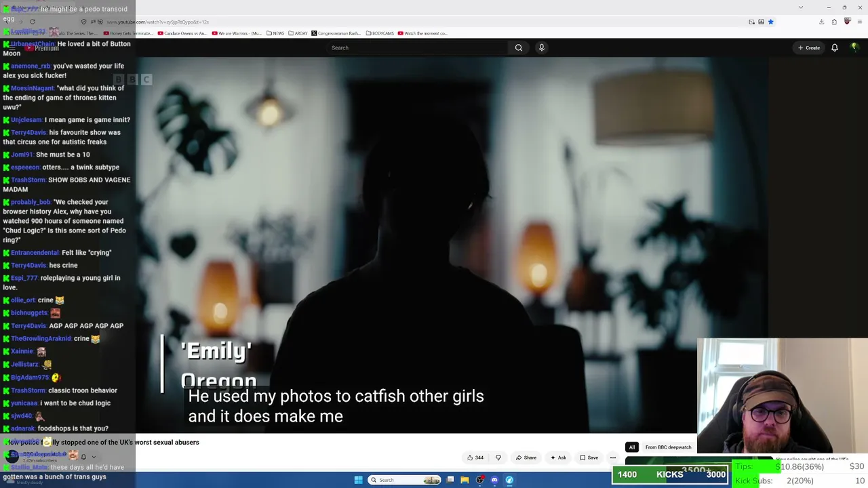Click chat username bichnuggets
The image size is (868, 488).
(x=29, y=313)
